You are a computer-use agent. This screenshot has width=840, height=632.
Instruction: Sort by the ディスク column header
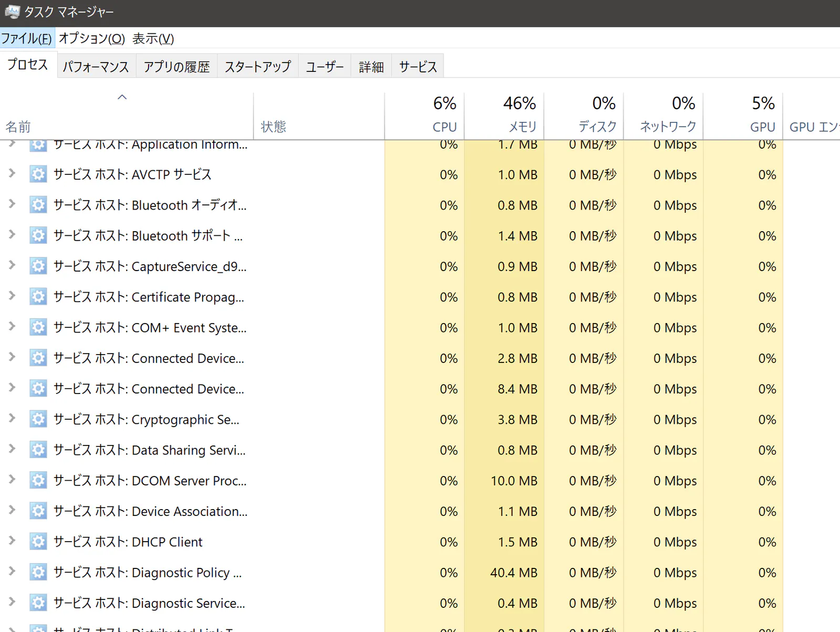(x=584, y=116)
